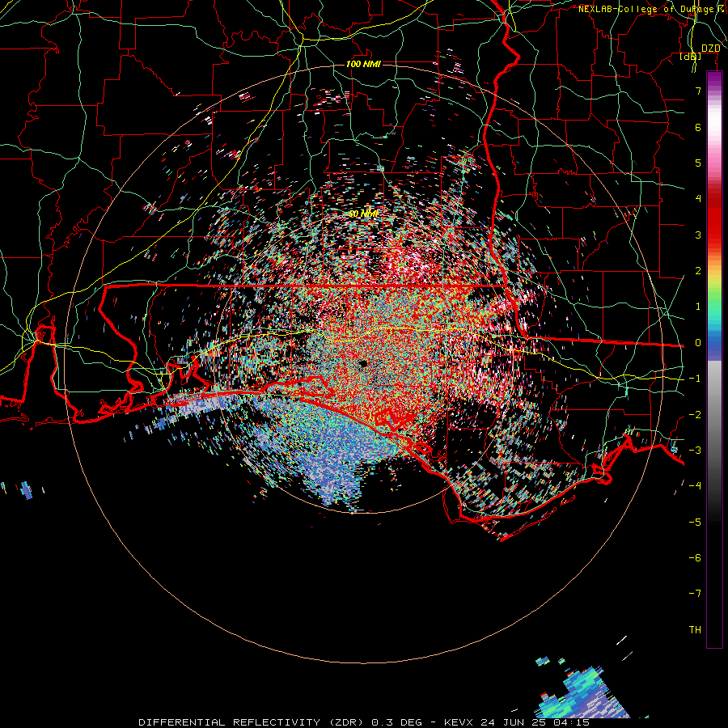Click the 5 tick label on the color scale

pos(698,163)
